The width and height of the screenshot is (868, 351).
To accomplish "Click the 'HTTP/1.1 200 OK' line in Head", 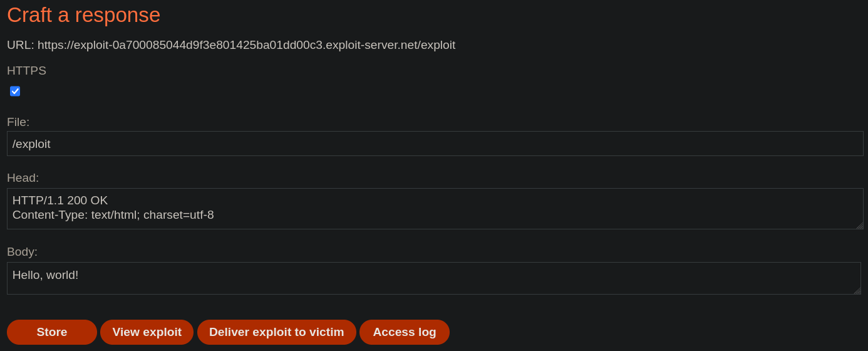I will click(60, 201).
